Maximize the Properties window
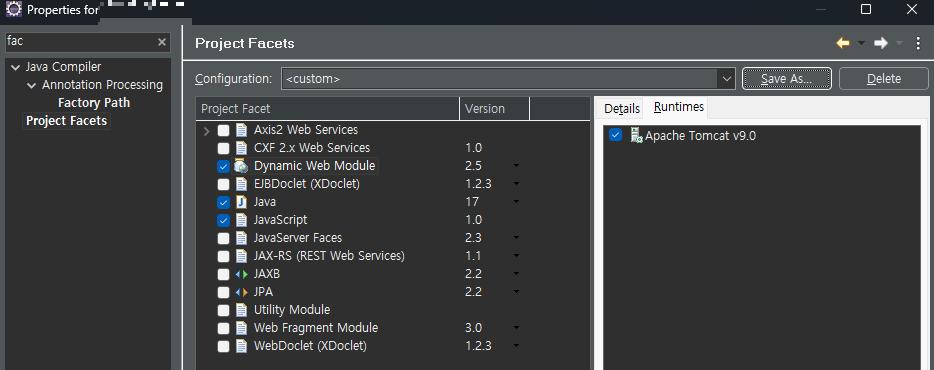Viewport: 934px width, 370px height. click(x=866, y=9)
